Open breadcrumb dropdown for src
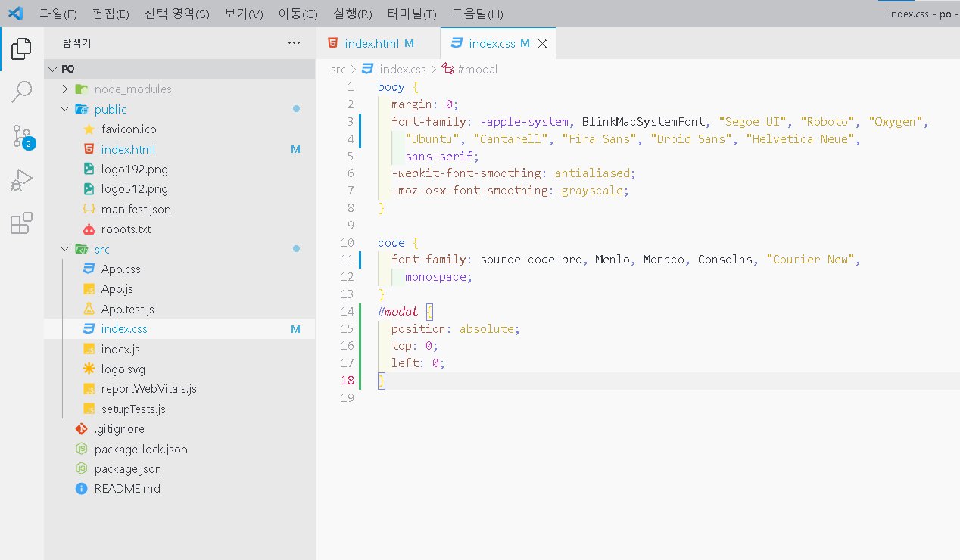The width and height of the screenshot is (960, 560). point(338,69)
